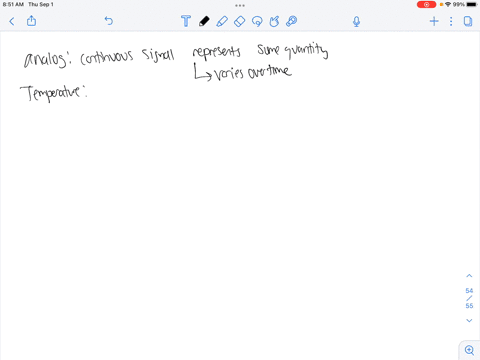This screenshot has height=360, width=480.
Task: Open the page view icon
Action: click(x=468, y=21)
